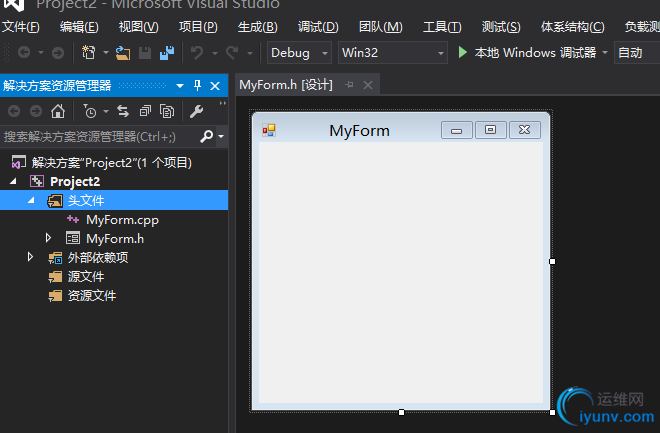The width and height of the screenshot is (660, 433).
Task: Open the search options dropdown arrow
Action: 221,136
